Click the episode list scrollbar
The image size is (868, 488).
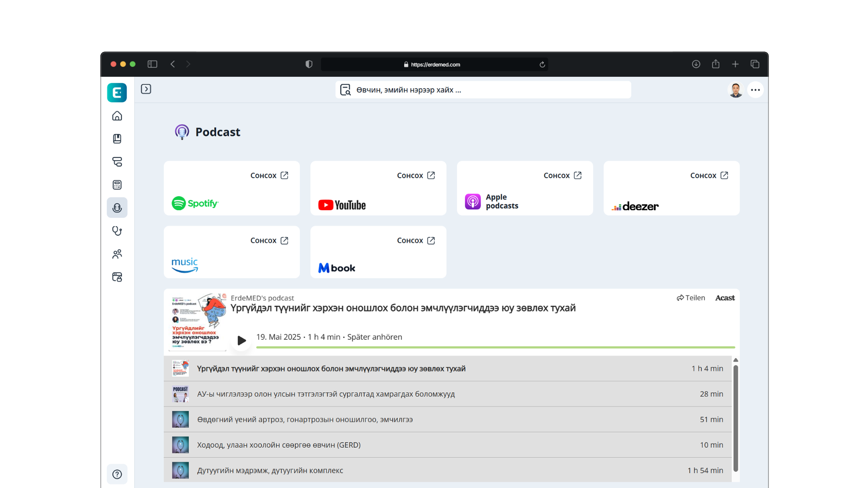pyautogui.click(x=736, y=418)
